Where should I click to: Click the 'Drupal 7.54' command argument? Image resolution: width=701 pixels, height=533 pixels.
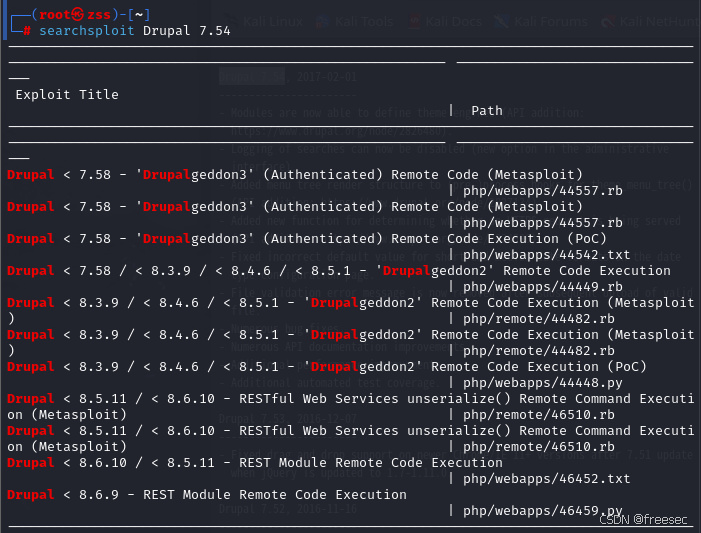[187, 31]
